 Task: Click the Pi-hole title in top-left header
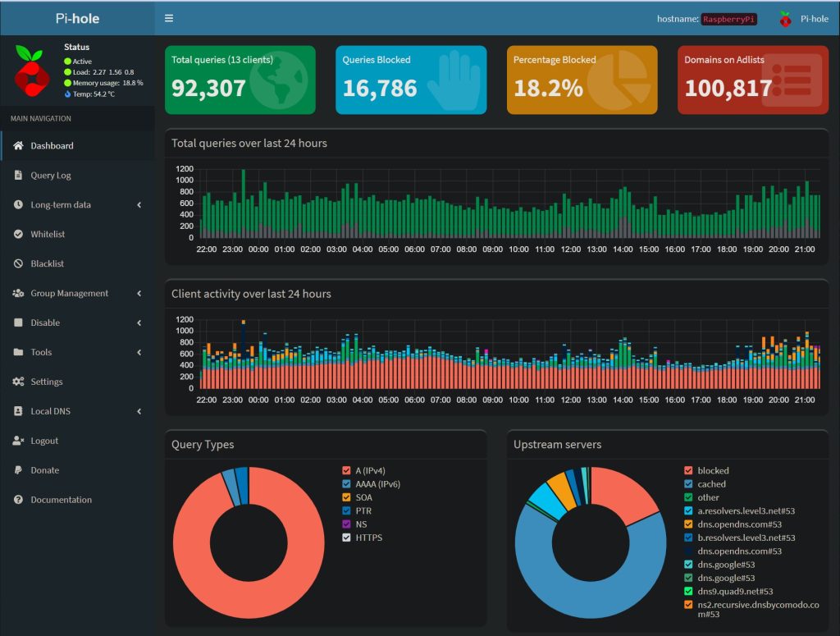click(77, 18)
